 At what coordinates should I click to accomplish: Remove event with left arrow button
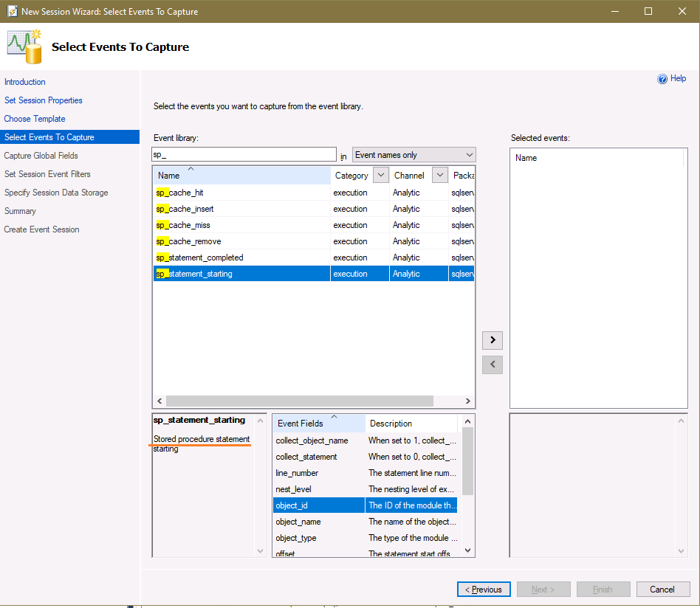[x=493, y=365]
